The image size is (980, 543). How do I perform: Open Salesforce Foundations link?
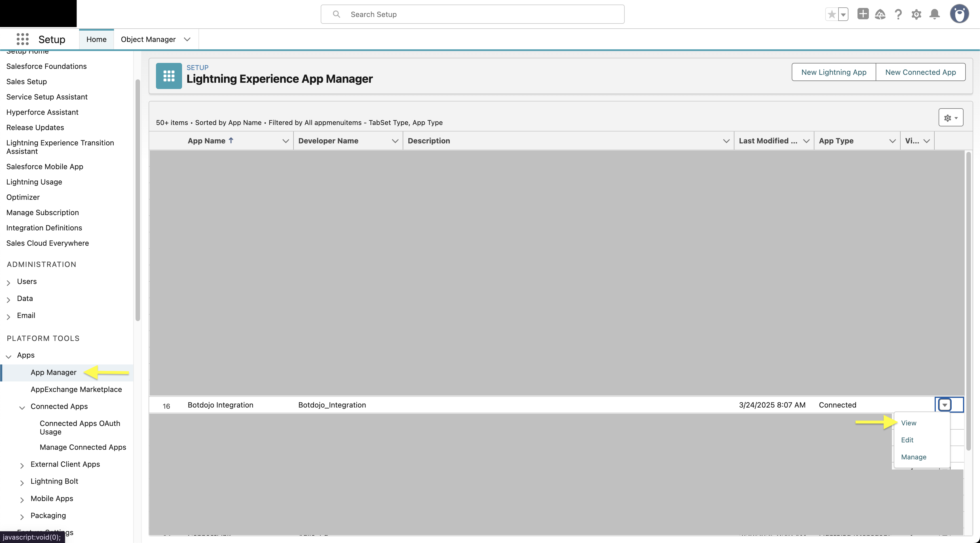[47, 66]
